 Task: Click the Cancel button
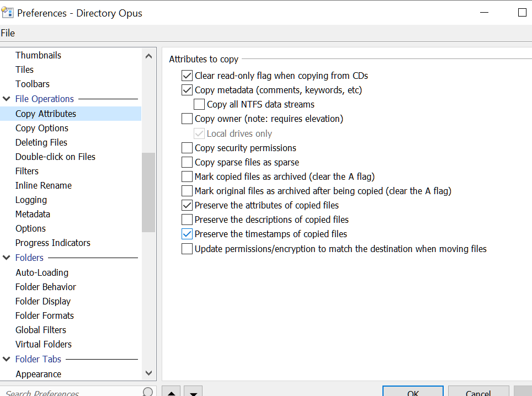(478, 391)
